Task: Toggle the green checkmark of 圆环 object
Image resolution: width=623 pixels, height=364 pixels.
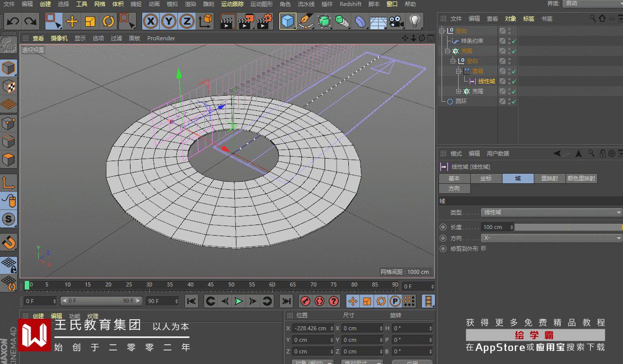Action: [x=514, y=101]
